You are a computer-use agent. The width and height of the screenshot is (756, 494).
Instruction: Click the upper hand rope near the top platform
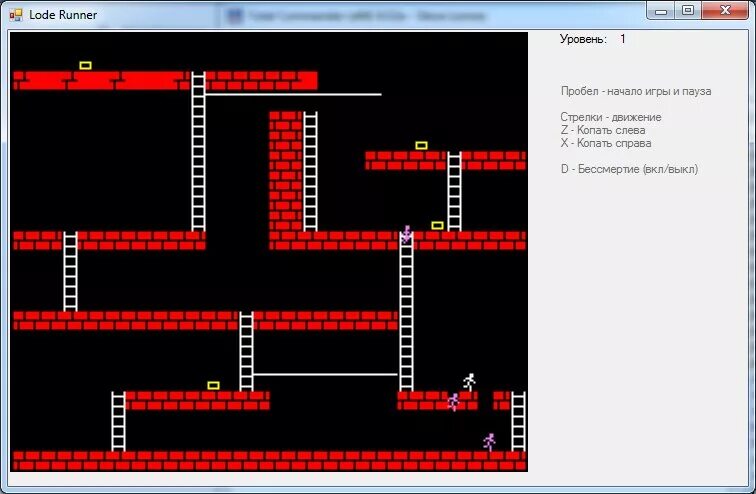[x=294, y=94]
